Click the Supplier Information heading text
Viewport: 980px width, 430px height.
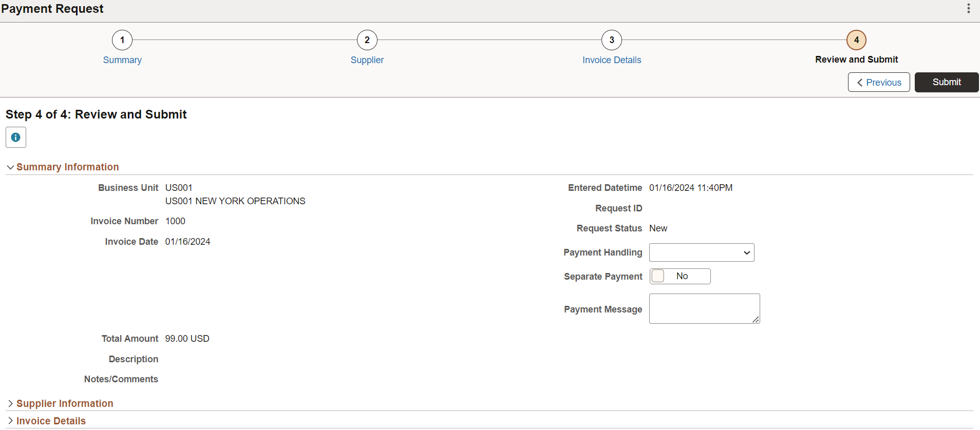[65, 404]
